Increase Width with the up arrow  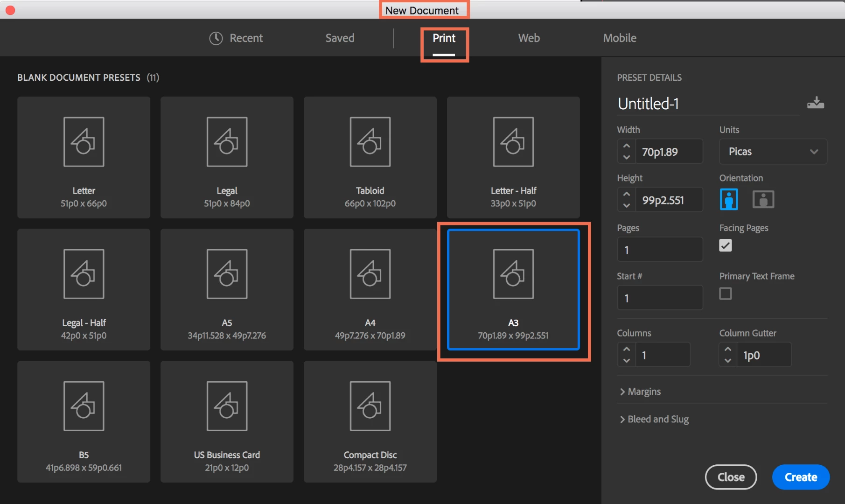tap(627, 146)
